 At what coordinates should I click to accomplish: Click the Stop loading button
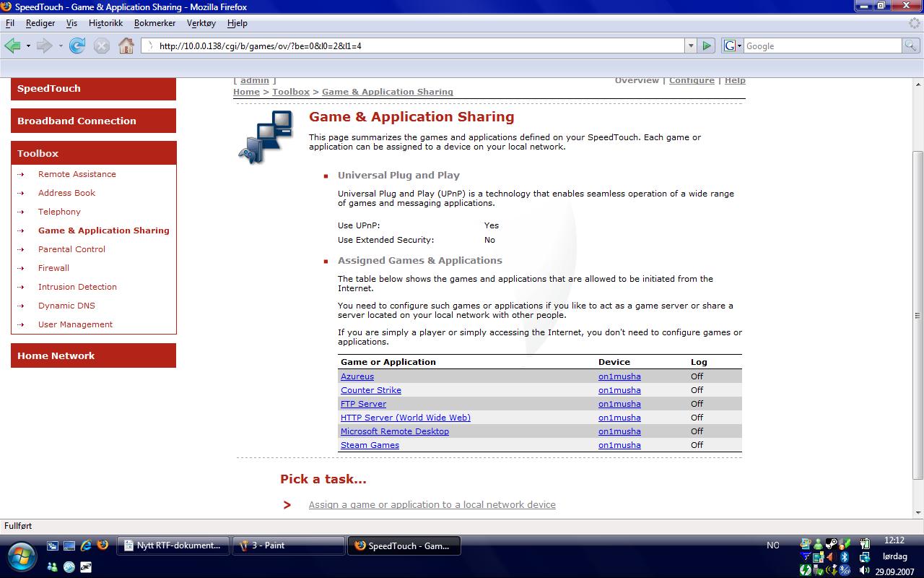tap(102, 46)
